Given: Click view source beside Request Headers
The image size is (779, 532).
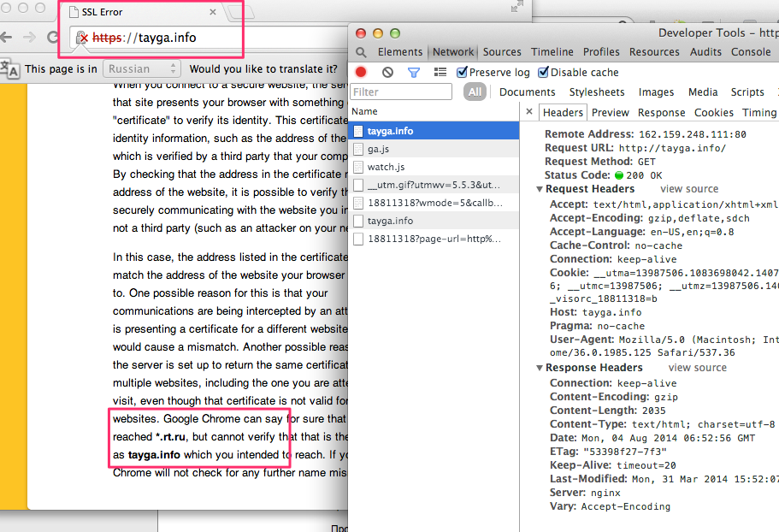Looking at the screenshot, I should click(689, 189).
